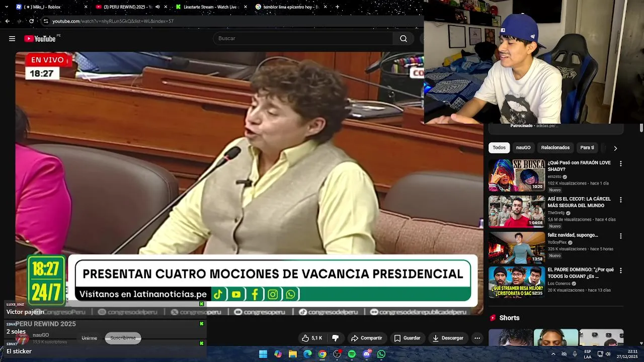
Task: Open Google Chrome from the taskbar
Action: (322, 354)
